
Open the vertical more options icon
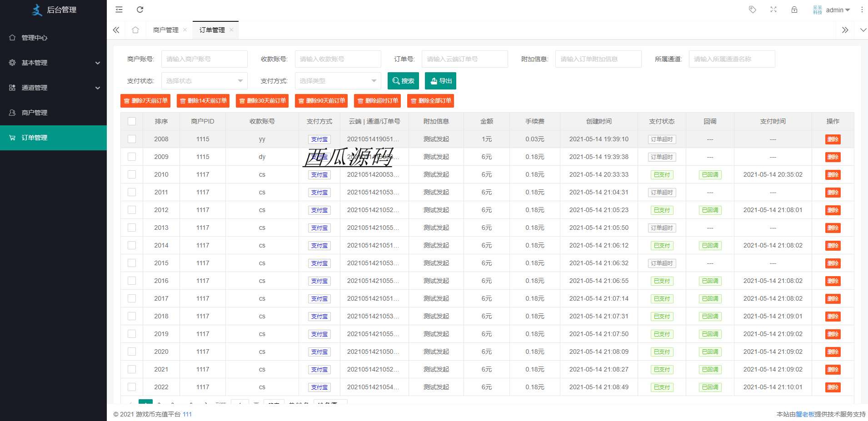click(862, 10)
